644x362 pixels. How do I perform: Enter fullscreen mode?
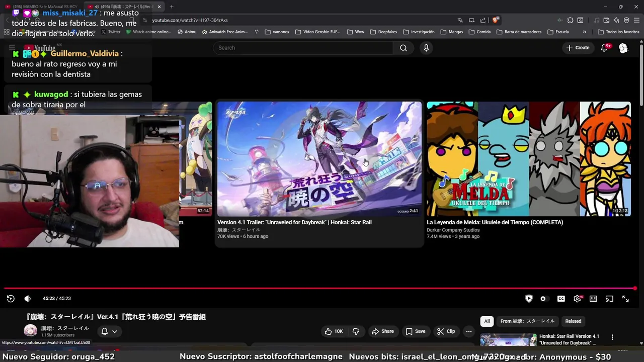coord(625,299)
